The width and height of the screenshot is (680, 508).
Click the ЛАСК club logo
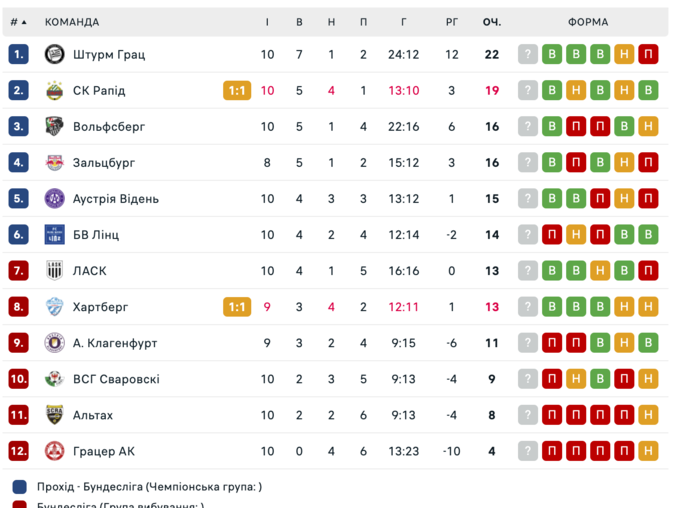pyautogui.click(x=55, y=271)
